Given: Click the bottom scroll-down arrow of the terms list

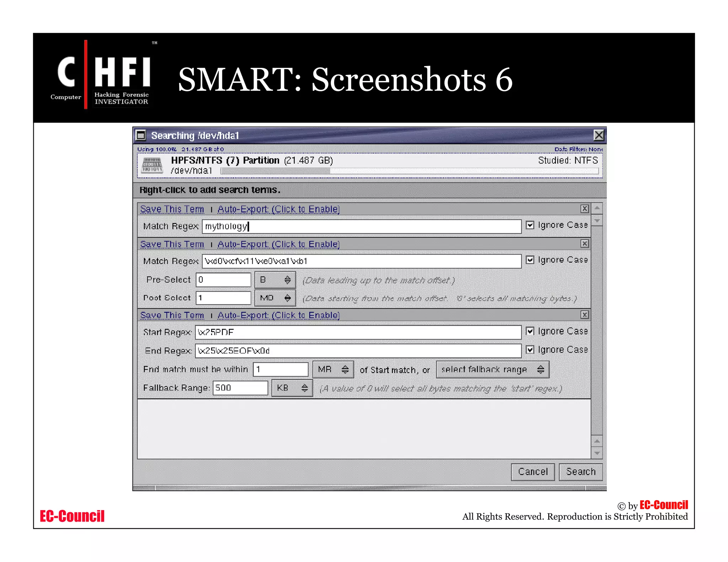Looking at the screenshot, I should (x=597, y=453).
